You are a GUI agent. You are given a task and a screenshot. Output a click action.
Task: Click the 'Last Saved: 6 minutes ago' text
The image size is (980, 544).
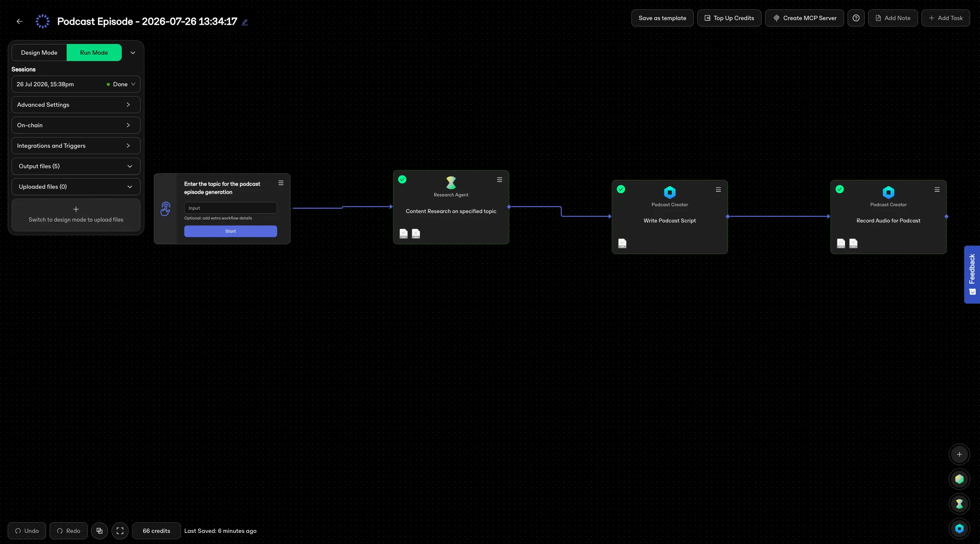click(220, 531)
